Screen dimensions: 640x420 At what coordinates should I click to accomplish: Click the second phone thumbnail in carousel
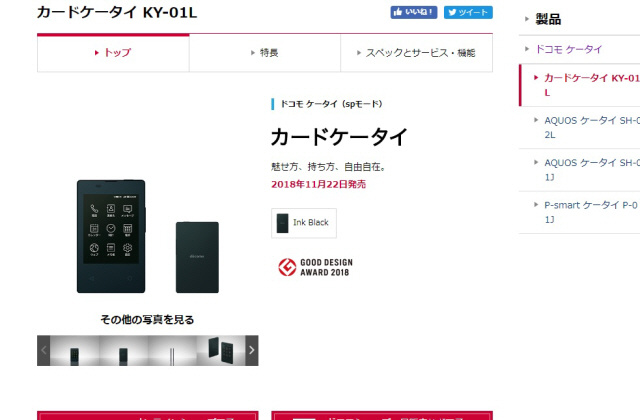pos(123,351)
